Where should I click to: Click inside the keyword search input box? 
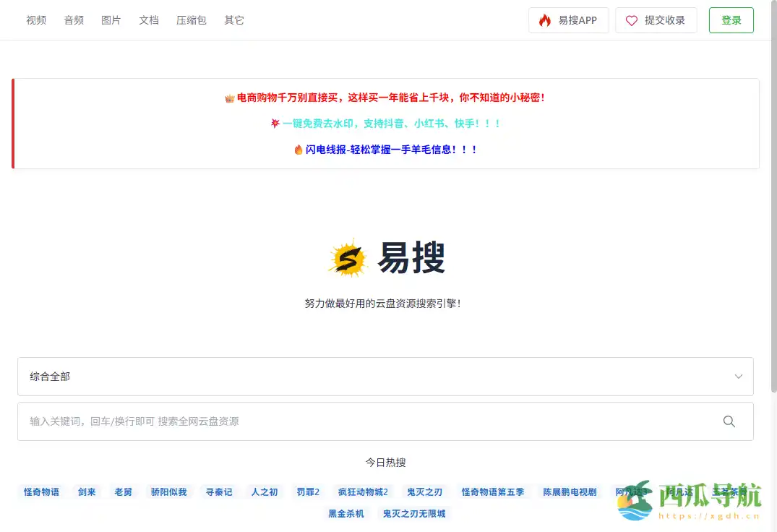289,421
